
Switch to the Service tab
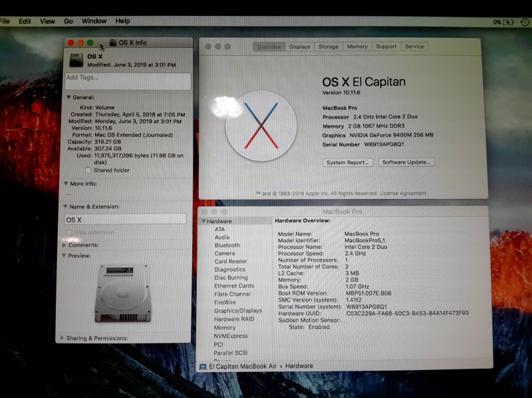pyautogui.click(x=414, y=47)
